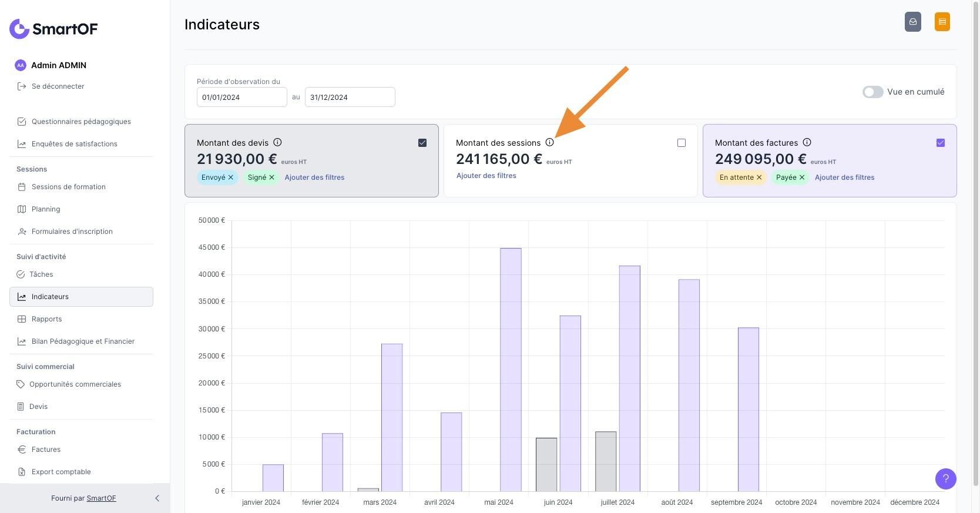This screenshot has height=513, width=980.
Task: Click the info icon beside Montant des devis
Action: point(277,142)
